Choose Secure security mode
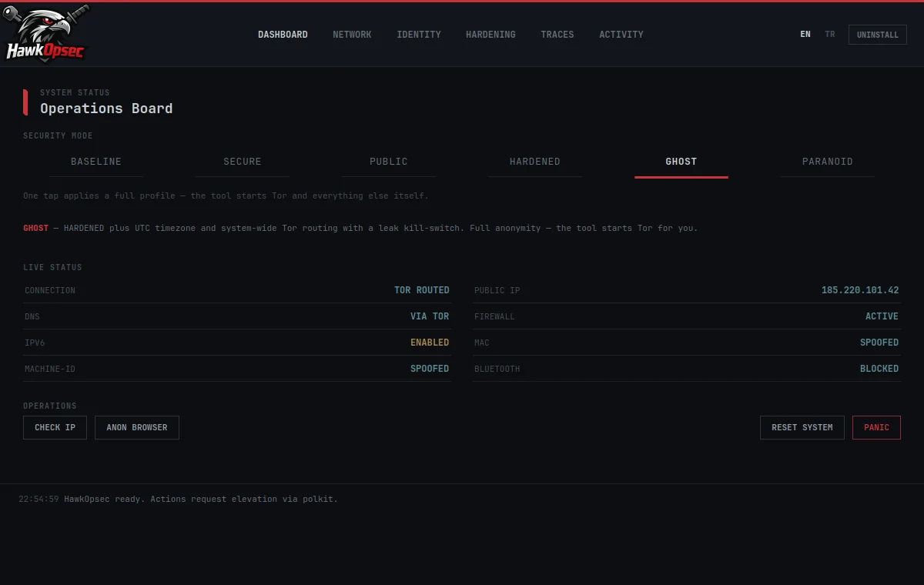 [x=243, y=162]
